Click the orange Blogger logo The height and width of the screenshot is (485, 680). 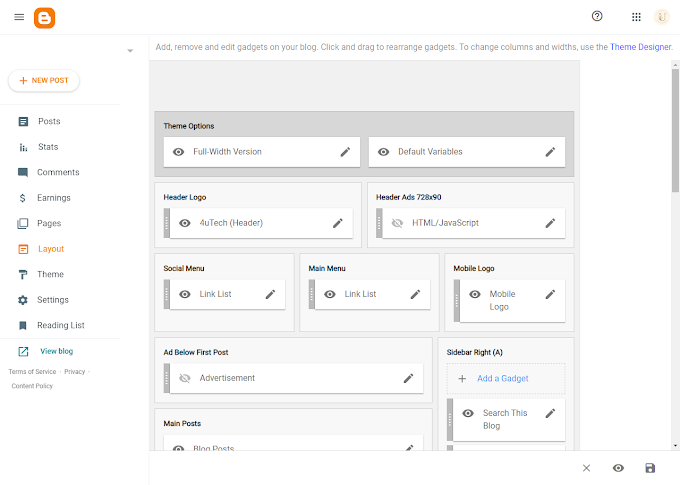point(45,18)
